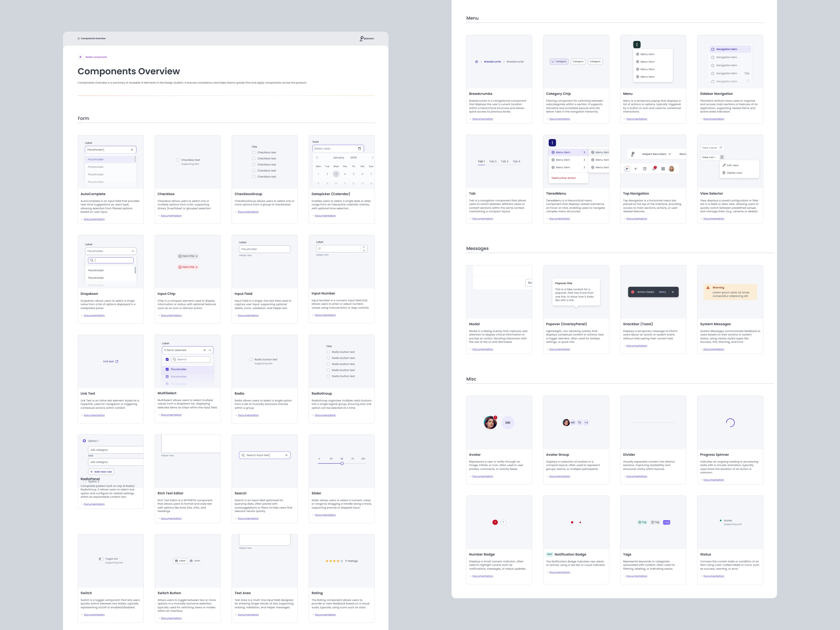Go to previous month in datepicker
This screenshot has width=840, height=630.
point(317,158)
